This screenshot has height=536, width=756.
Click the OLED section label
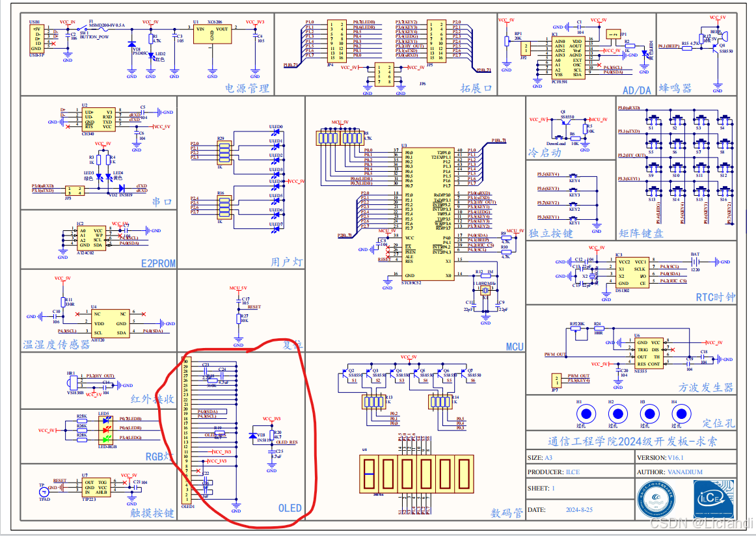pyautogui.click(x=290, y=508)
